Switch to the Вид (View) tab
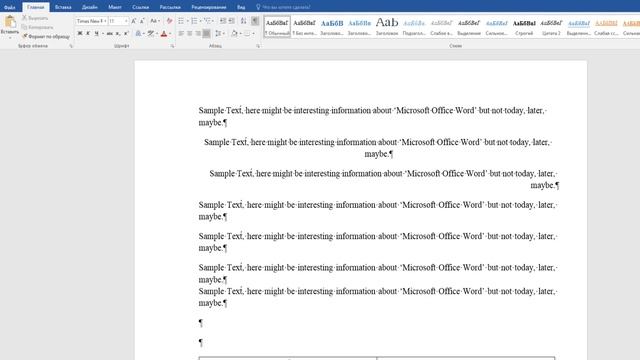The width and height of the screenshot is (640, 360). pos(241,7)
